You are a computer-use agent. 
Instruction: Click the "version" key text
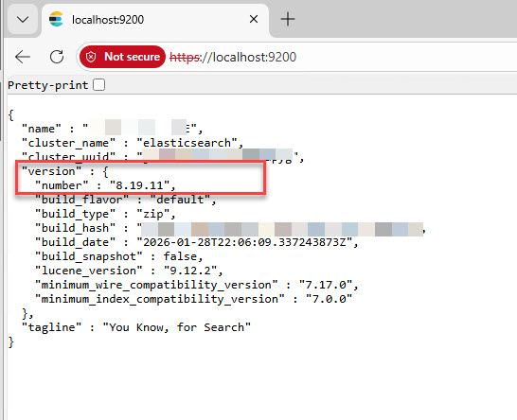click(52, 171)
